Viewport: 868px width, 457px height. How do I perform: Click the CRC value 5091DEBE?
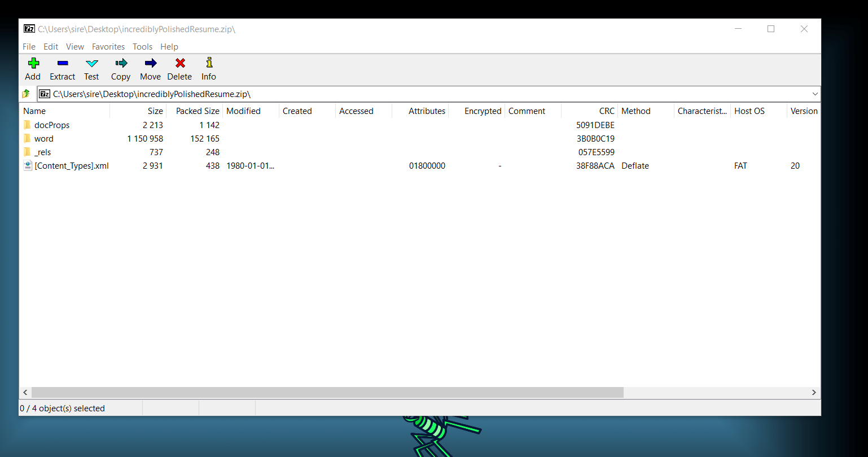595,125
